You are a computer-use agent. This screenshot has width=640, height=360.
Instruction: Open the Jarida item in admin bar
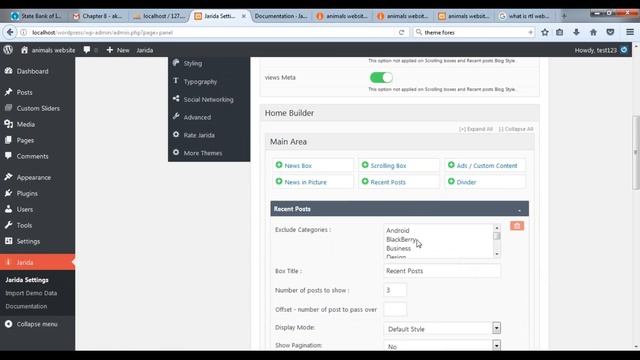coord(144,50)
